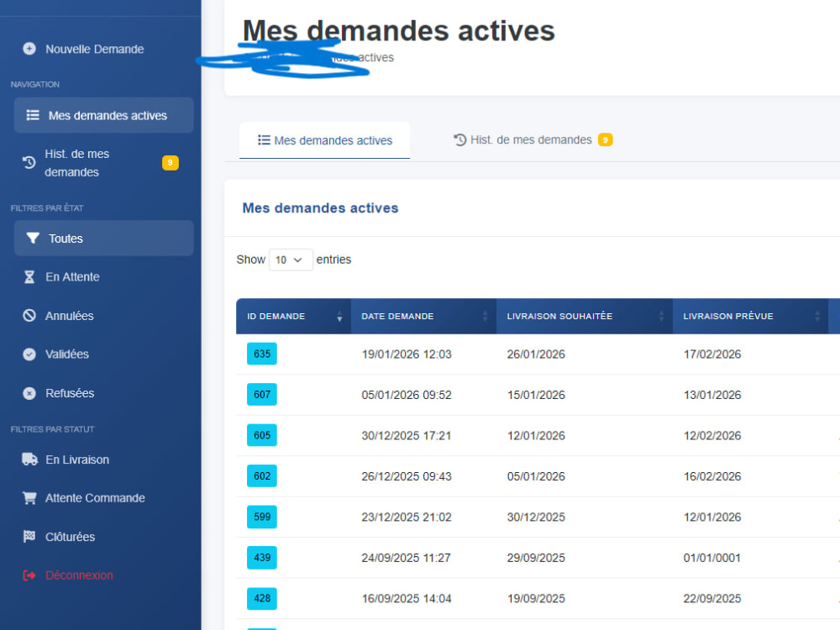
Task: Filter requests by En Attente
Action: (x=72, y=277)
